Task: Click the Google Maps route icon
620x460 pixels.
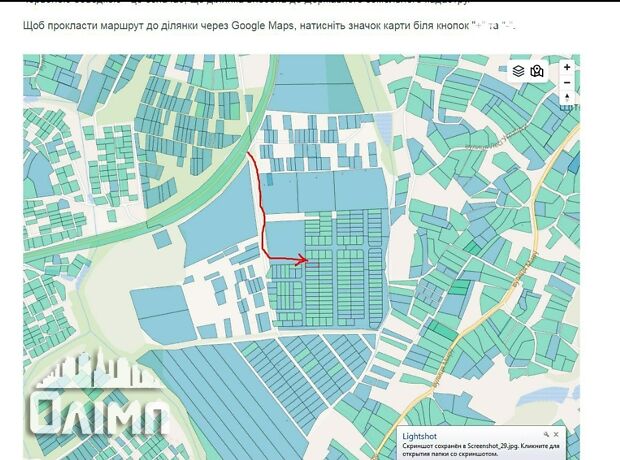Action: [537, 71]
